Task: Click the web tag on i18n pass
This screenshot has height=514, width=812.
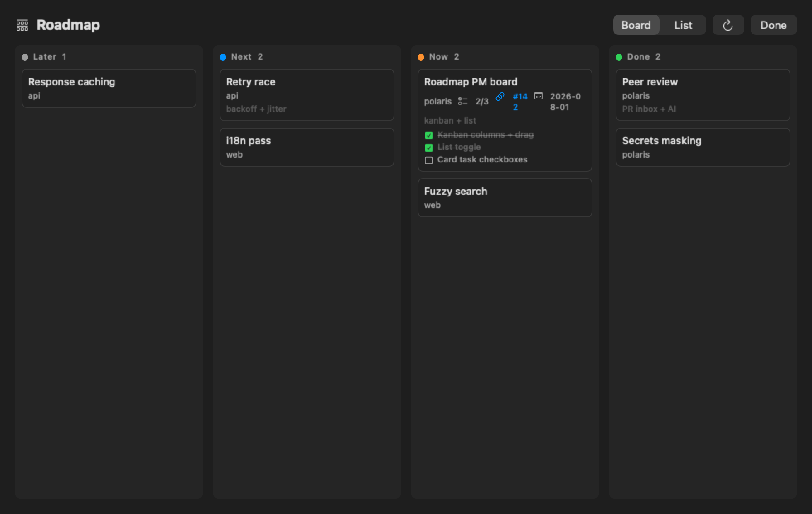Action: point(234,155)
